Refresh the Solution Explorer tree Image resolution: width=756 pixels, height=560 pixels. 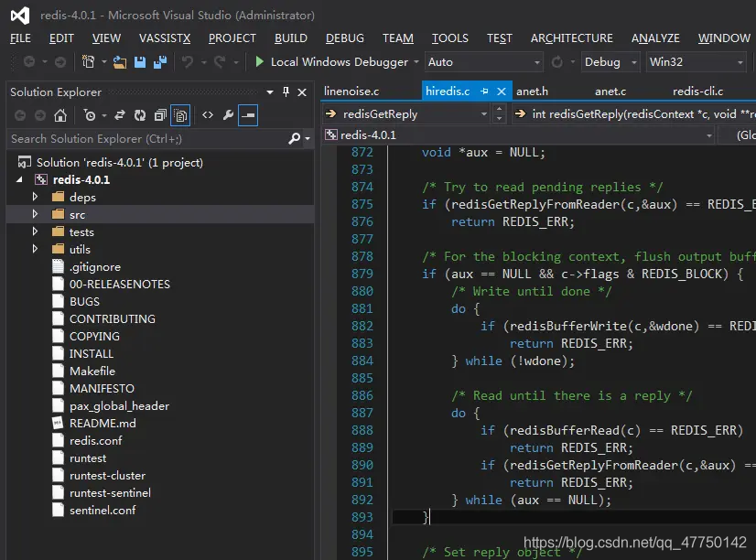pyautogui.click(x=140, y=115)
